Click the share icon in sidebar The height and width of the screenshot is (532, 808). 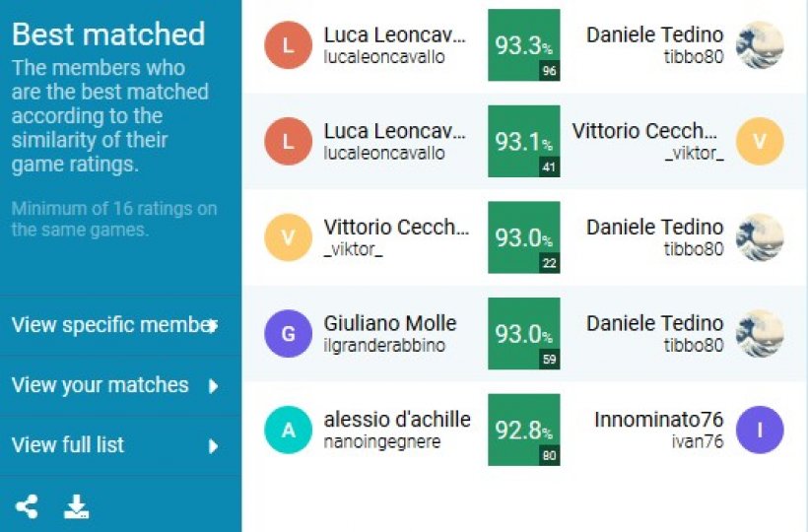tap(27, 506)
